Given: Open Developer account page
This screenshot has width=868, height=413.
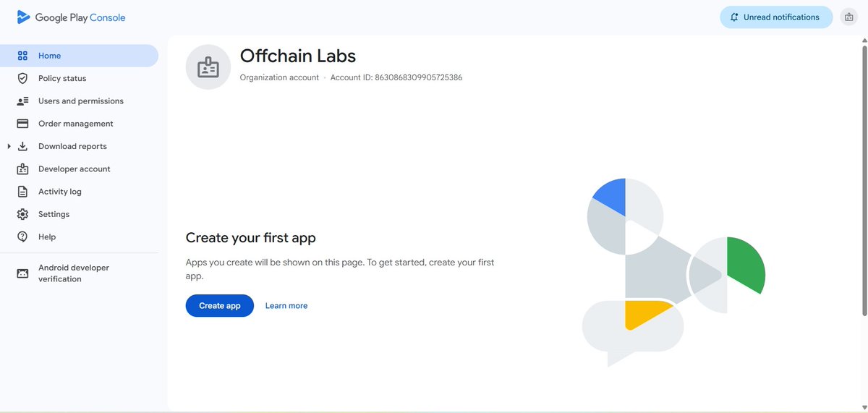Looking at the screenshot, I should (79, 169).
